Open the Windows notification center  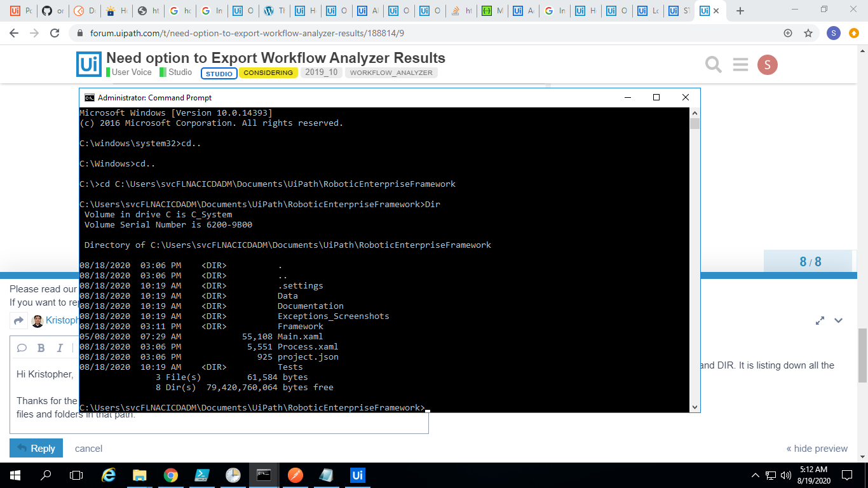(846, 475)
